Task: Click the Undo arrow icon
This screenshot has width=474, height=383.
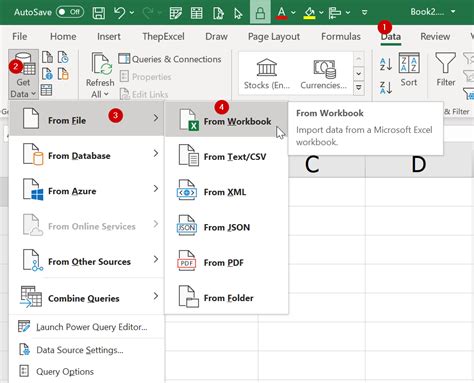Action: click(119, 13)
